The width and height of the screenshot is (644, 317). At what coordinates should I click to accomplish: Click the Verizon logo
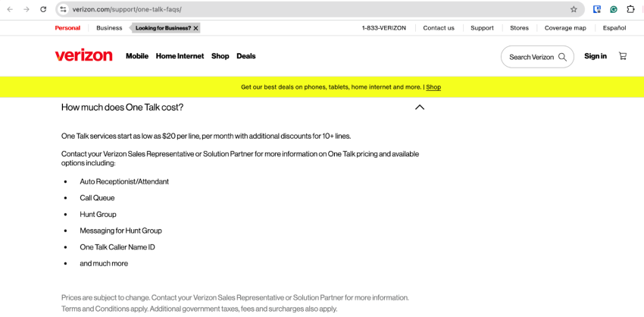[84, 56]
